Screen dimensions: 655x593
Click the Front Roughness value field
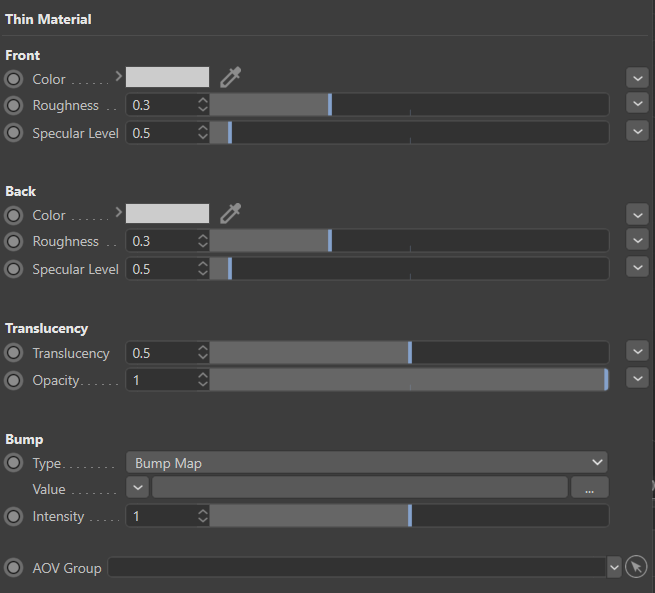tap(162, 105)
